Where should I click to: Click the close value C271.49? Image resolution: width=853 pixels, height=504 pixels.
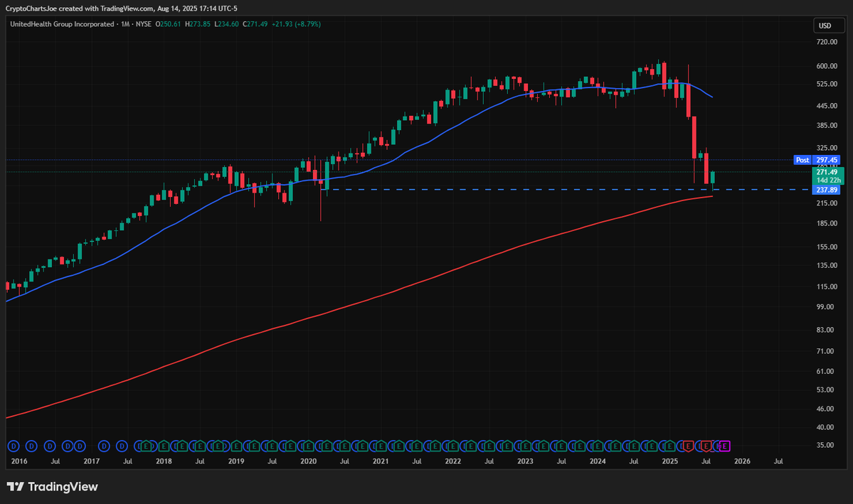click(x=255, y=24)
